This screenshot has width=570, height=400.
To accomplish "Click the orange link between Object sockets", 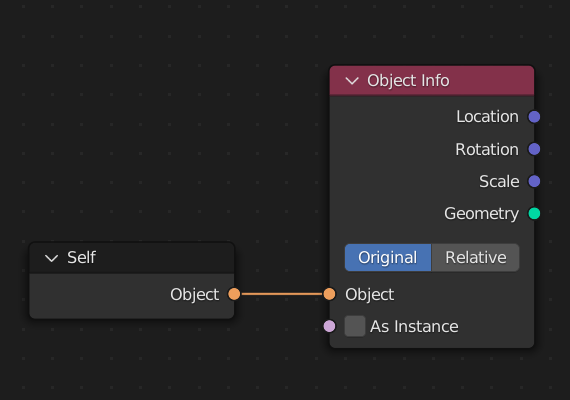I will pyautogui.click(x=282, y=294).
